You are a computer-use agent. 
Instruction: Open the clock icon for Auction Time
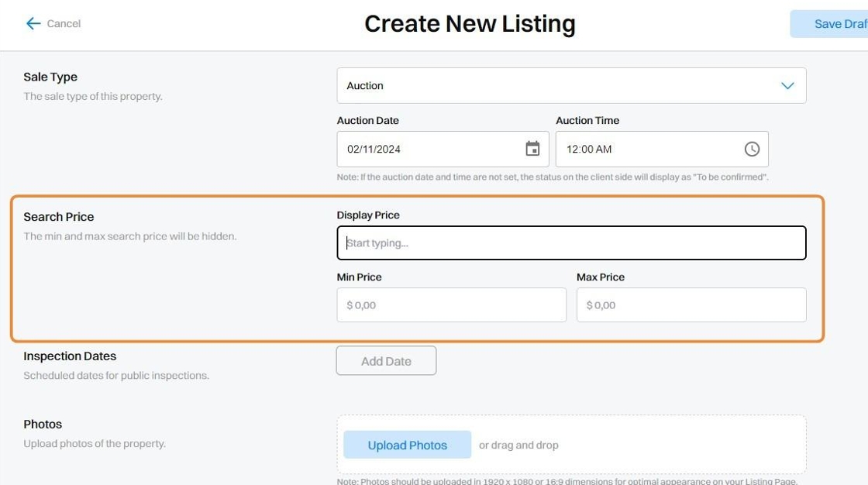click(752, 150)
